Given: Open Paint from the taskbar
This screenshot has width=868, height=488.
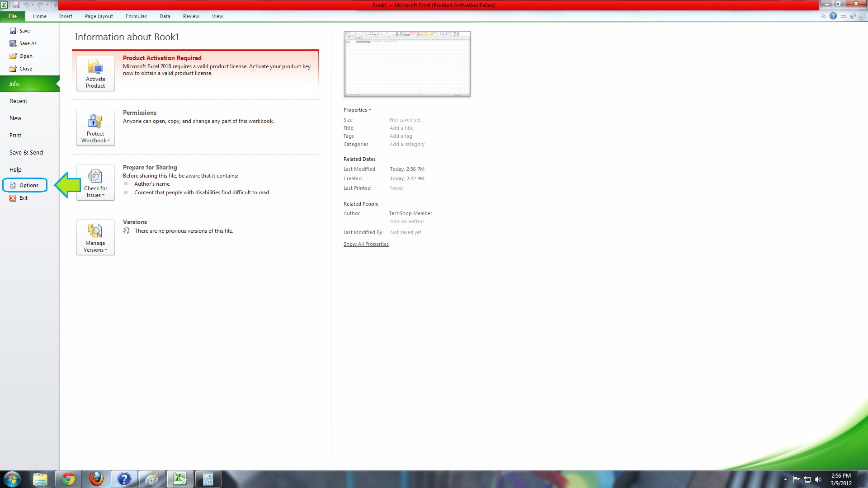Looking at the screenshot, I should click(152, 479).
